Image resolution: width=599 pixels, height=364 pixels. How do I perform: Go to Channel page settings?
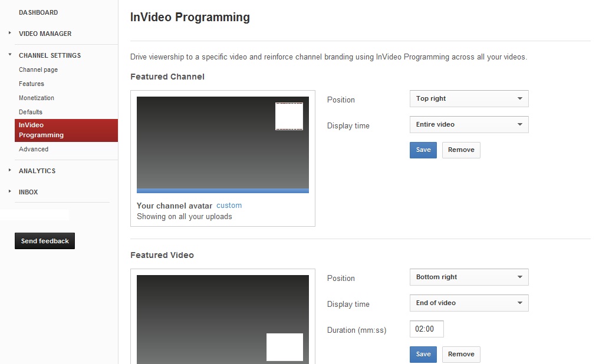tap(38, 70)
